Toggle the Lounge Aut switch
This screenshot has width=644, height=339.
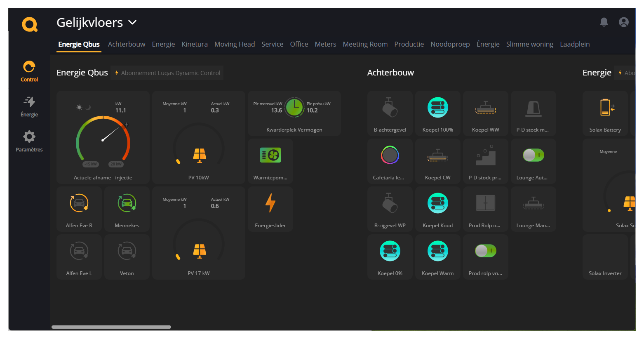tap(533, 155)
